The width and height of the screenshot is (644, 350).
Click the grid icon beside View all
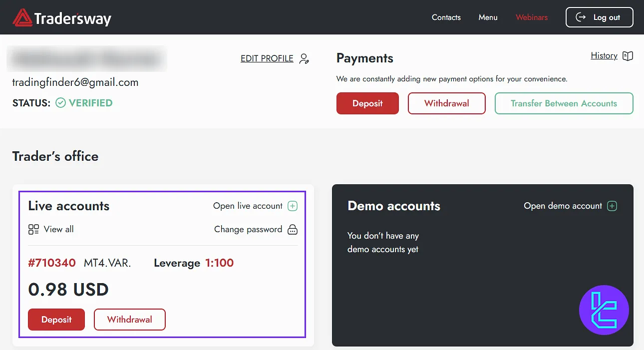click(x=33, y=229)
